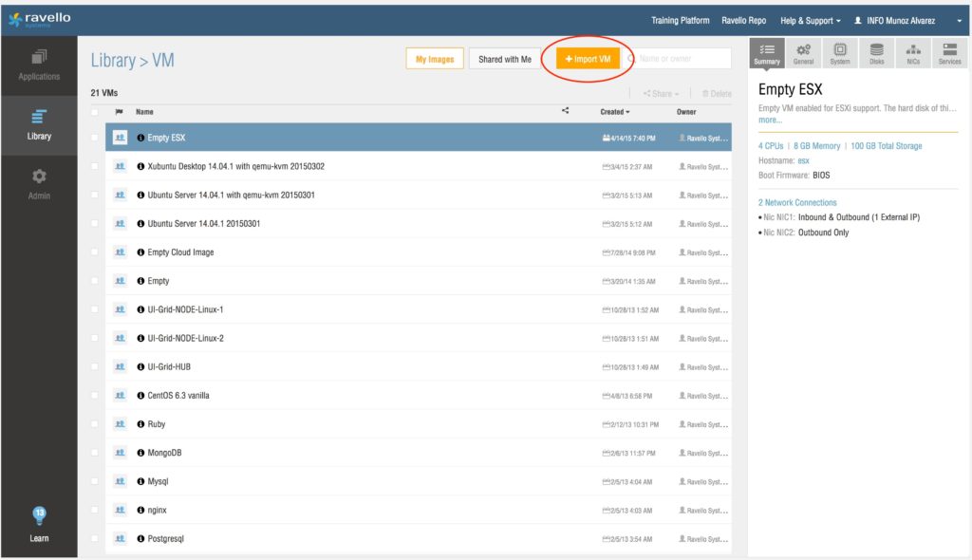Toggle the select-all checkbox in header
The width and height of the screenshot is (972, 560).
[94, 112]
